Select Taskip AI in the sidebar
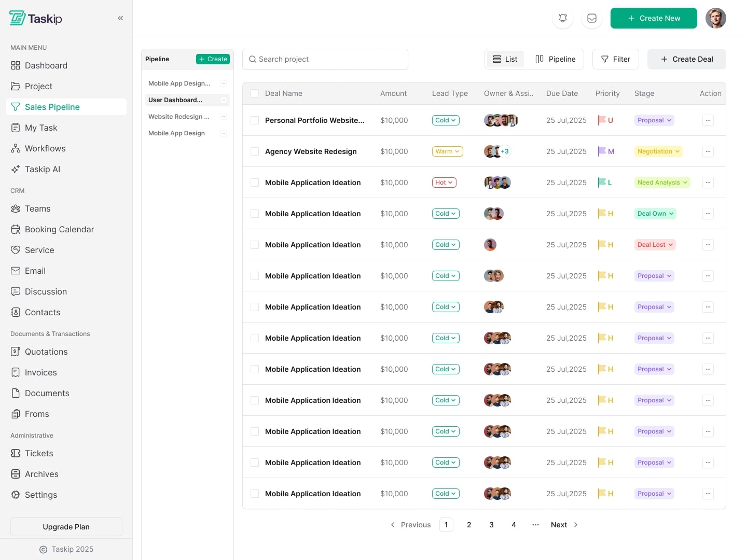The width and height of the screenshot is (747, 560). coord(43,169)
